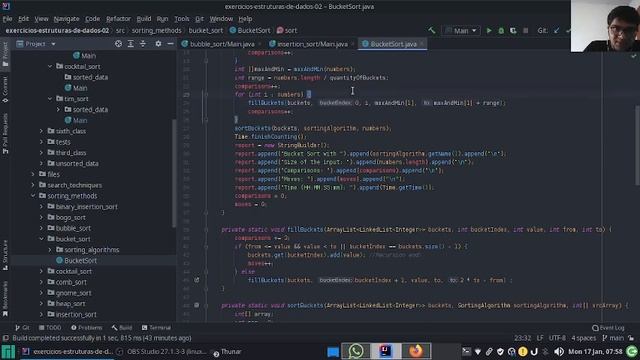
Task: Close the BucketSort.java tab
Action: (422, 44)
